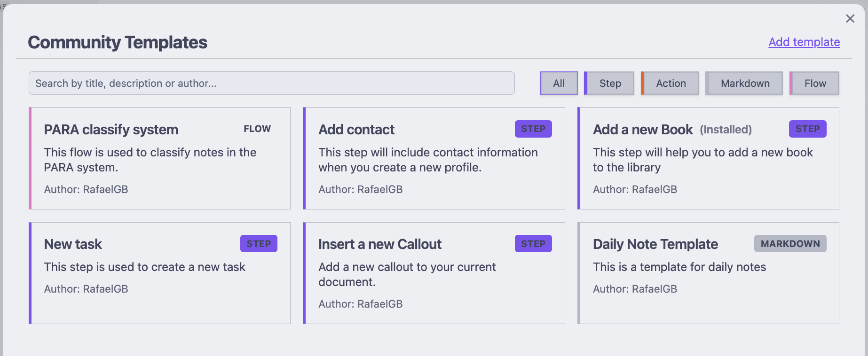
Task: Show only Flow templates
Action: point(814,83)
